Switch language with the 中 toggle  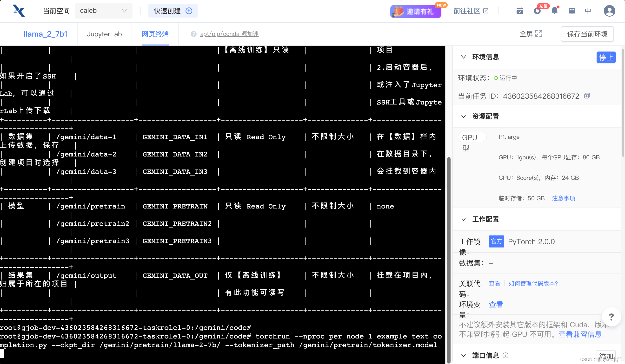coord(588,11)
